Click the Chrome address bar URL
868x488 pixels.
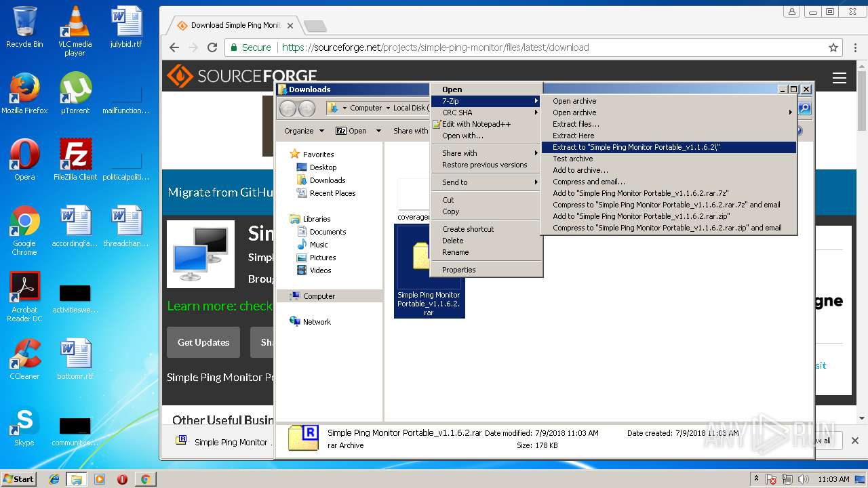tap(435, 47)
